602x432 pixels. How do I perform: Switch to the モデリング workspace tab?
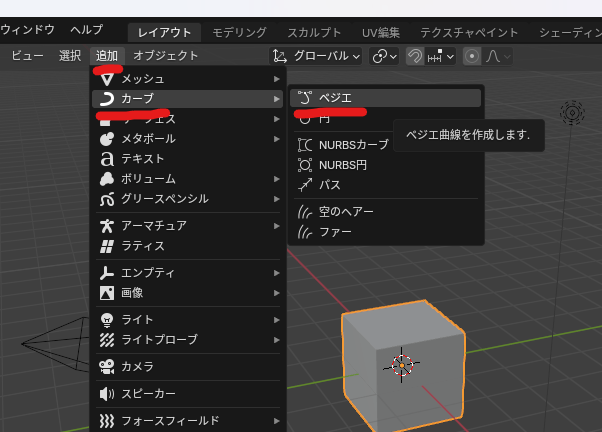point(239,33)
